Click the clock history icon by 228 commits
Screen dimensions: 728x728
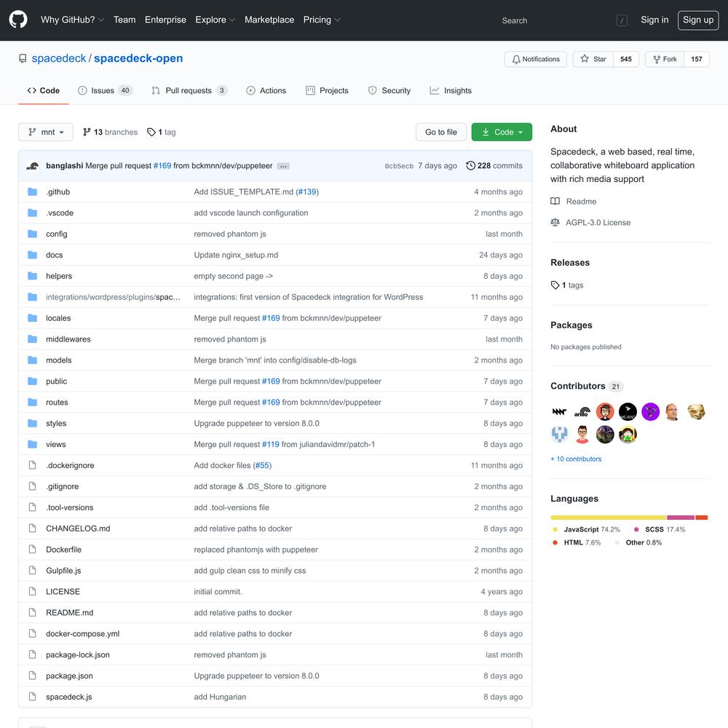pos(470,166)
